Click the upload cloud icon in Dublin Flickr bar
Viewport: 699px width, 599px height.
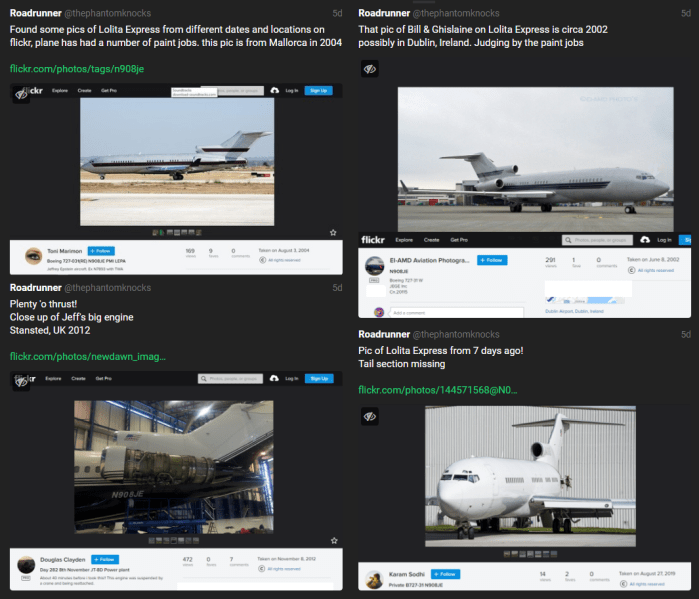[645, 240]
